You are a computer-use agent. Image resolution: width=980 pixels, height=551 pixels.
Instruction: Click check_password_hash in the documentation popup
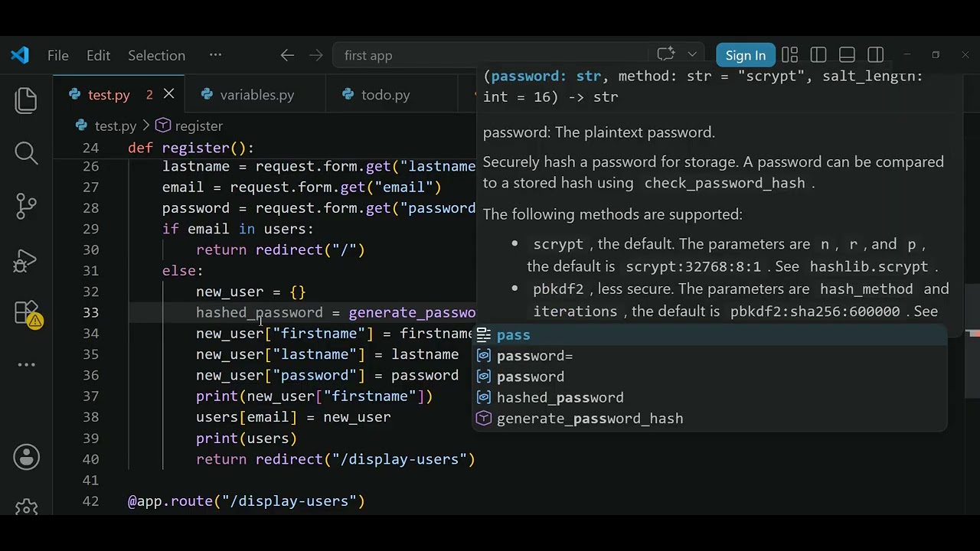pos(724,183)
